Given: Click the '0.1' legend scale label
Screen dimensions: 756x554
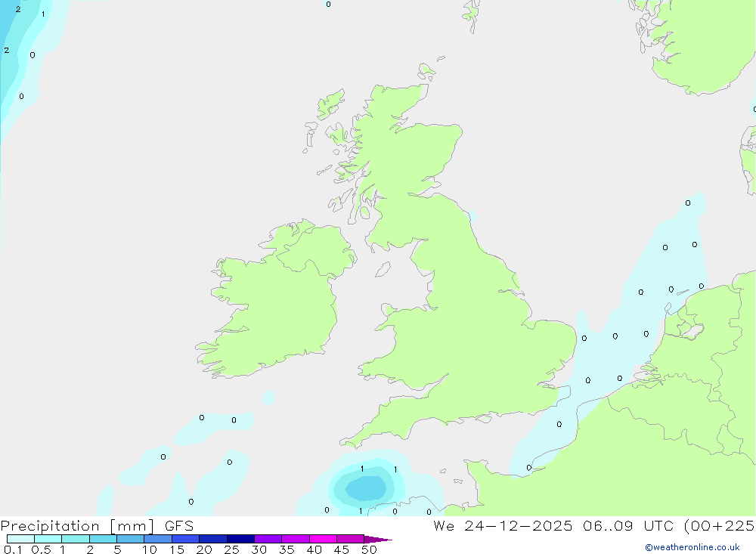Looking at the screenshot, I should click(x=13, y=549).
